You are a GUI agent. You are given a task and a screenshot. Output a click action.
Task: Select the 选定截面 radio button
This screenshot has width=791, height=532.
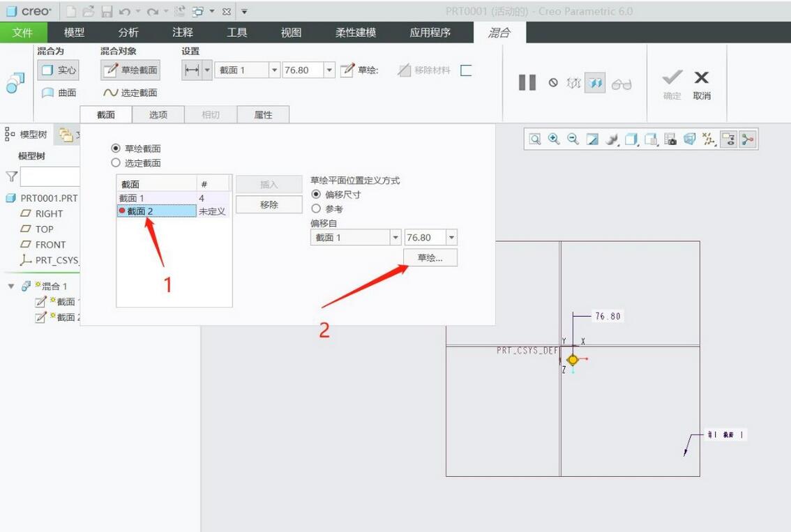tap(116, 162)
